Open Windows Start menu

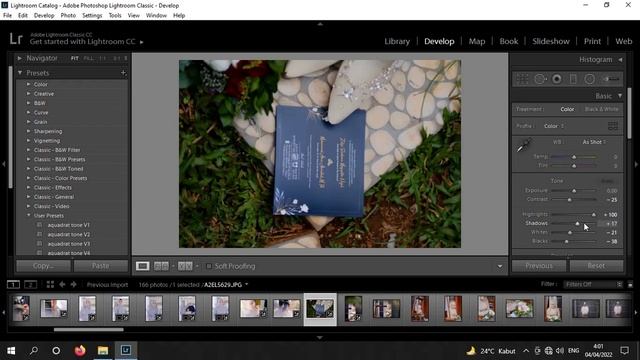click(11, 351)
